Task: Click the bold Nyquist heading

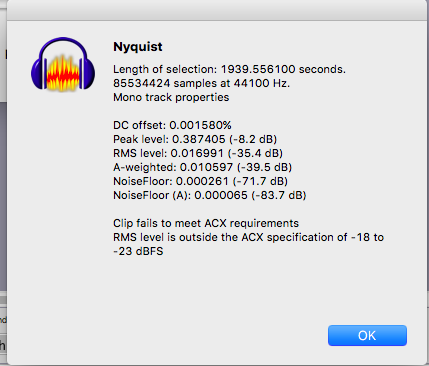Action: [x=138, y=47]
